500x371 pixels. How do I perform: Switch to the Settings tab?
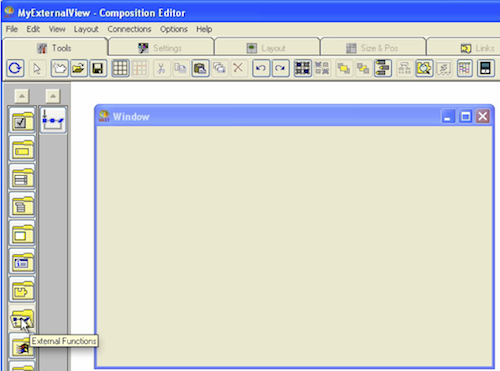(x=161, y=48)
